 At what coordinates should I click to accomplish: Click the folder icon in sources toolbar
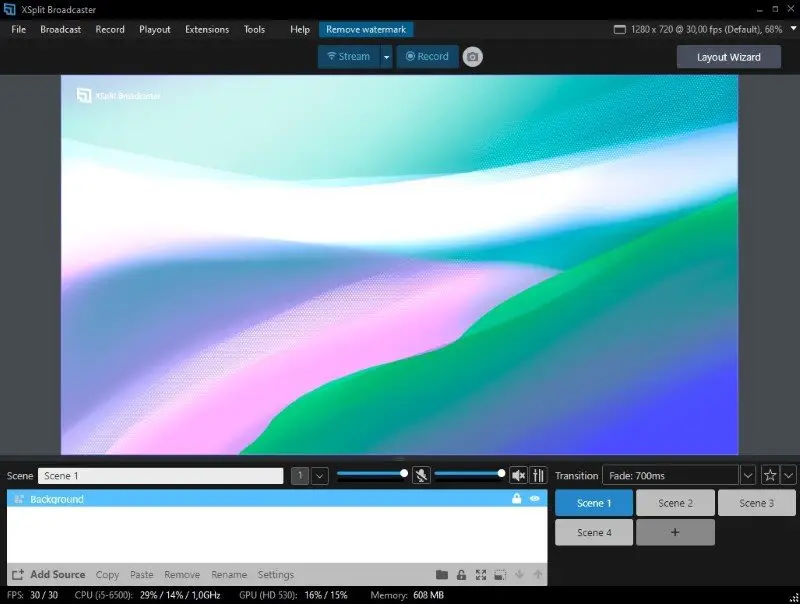(443, 574)
